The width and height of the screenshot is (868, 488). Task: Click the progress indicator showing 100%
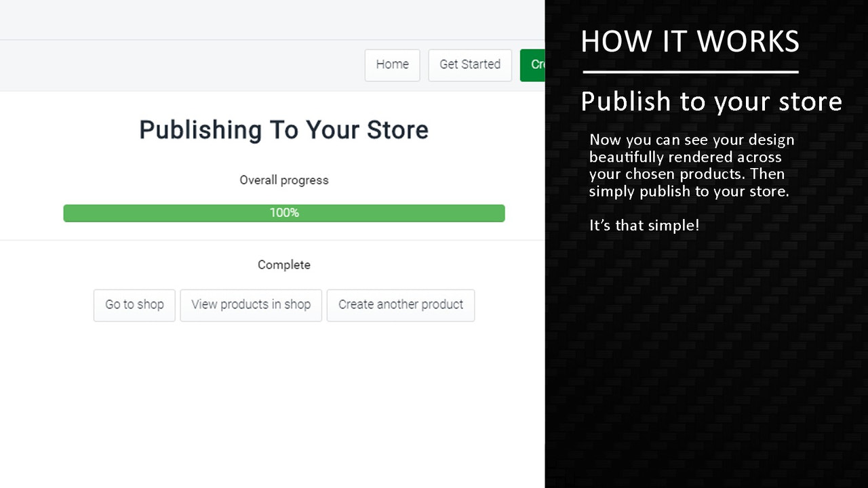tap(283, 212)
